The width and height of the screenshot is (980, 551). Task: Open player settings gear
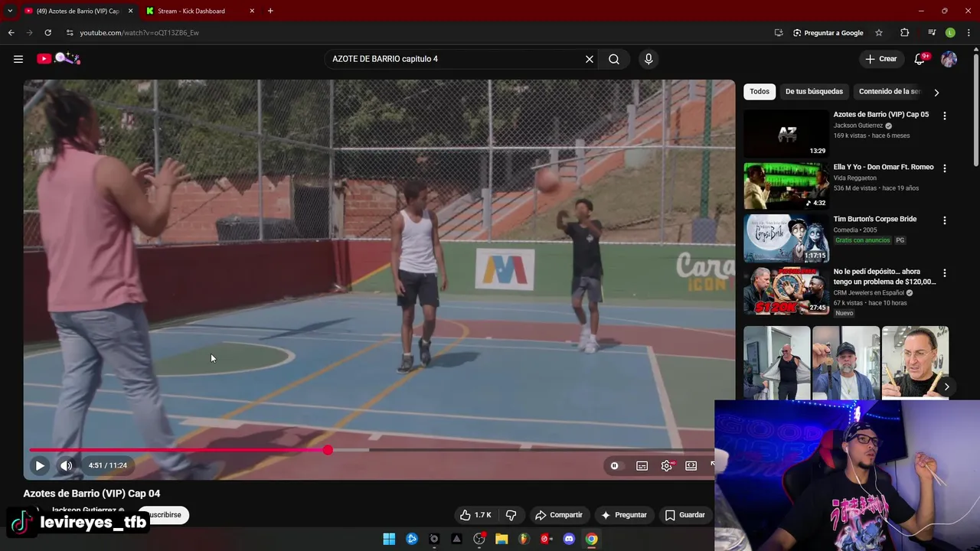667,465
